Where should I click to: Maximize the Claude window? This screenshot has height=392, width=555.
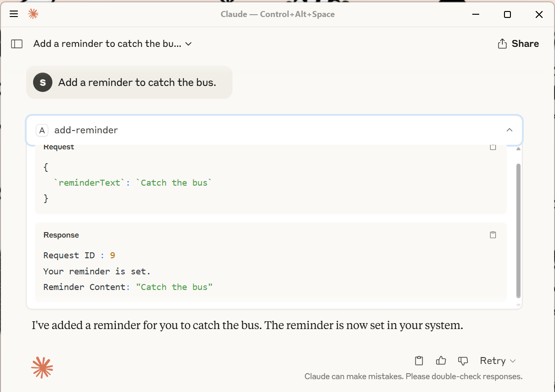[x=507, y=14]
